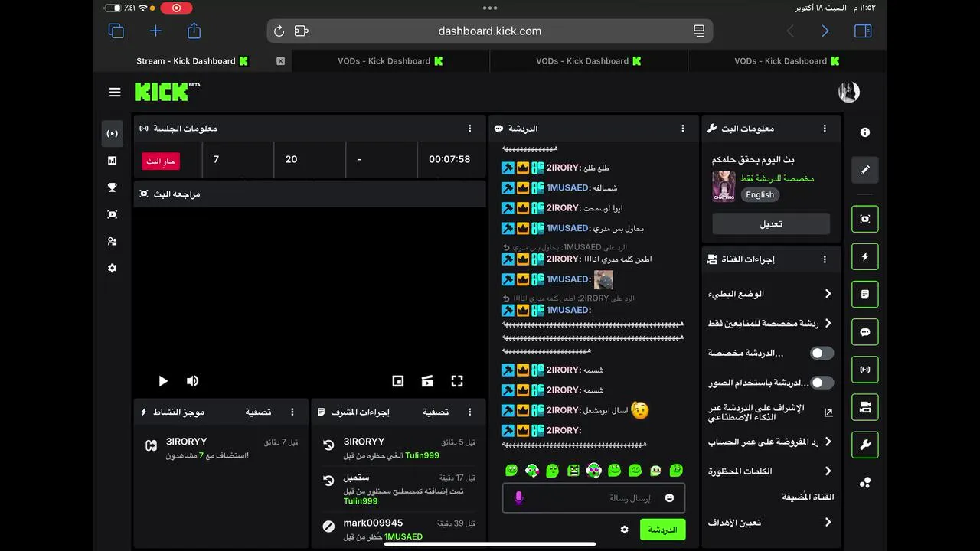Click the dashboard.kick.com address bar
This screenshot has width=980, height=551.
tap(490, 31)
